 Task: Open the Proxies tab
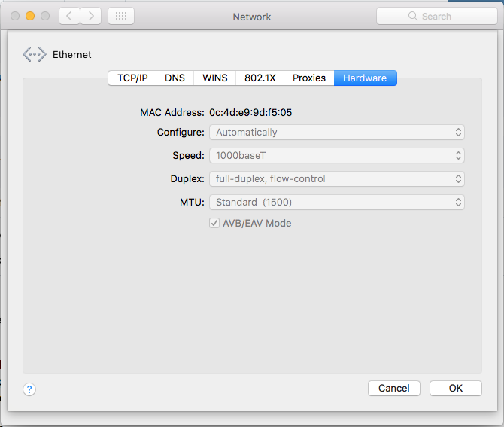[x=309, y=78]
